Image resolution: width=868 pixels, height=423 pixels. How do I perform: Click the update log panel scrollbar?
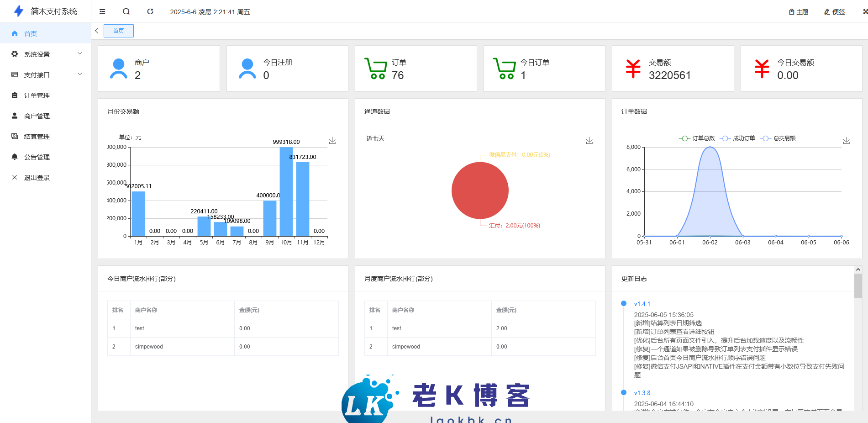[x=858, y=286]
